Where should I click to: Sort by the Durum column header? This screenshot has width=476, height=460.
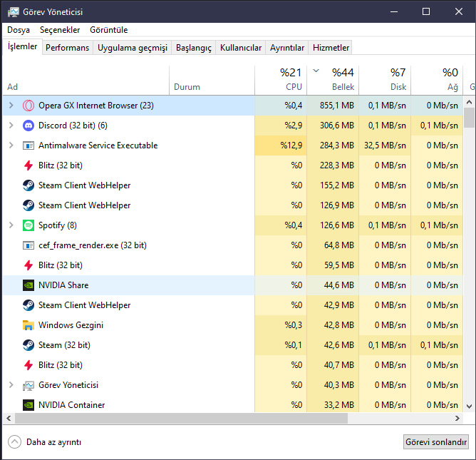(212, 80)
